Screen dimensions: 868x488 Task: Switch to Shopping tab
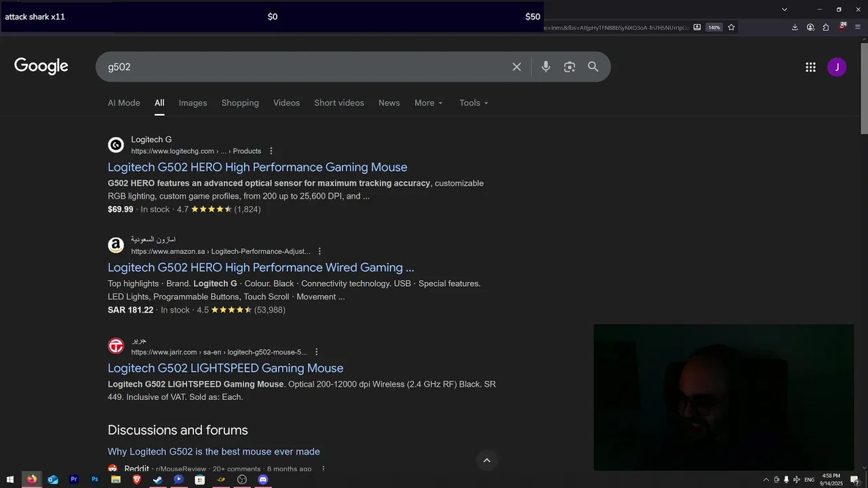point(240,103)
